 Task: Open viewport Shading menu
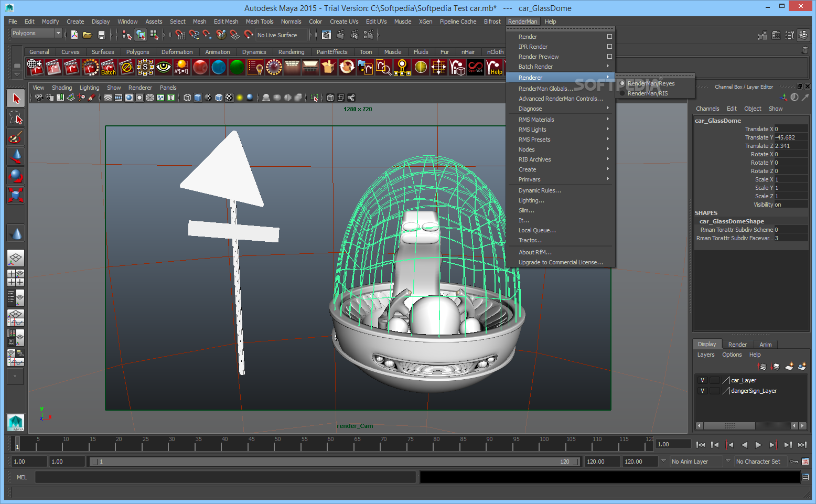pos(62,88)
